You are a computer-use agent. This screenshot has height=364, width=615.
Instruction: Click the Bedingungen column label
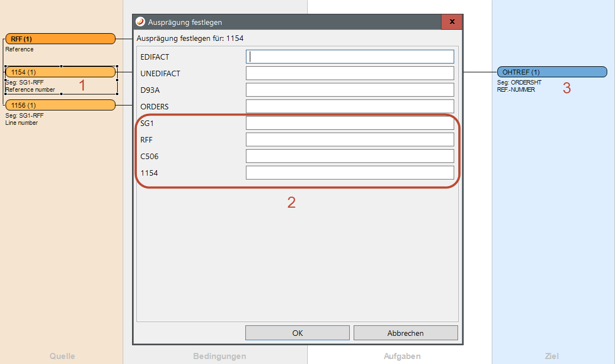[x=219, y=356]
